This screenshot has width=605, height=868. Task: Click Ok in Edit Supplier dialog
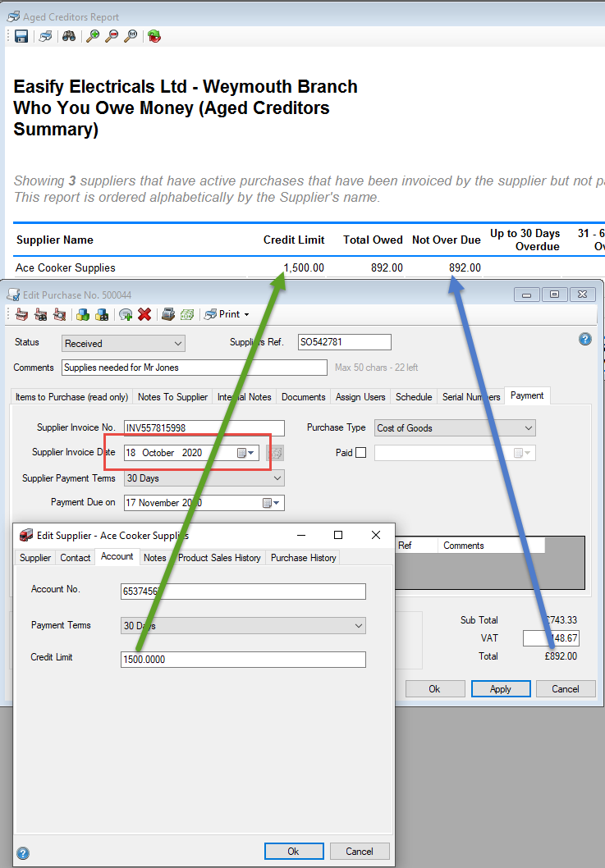[293, 852]
